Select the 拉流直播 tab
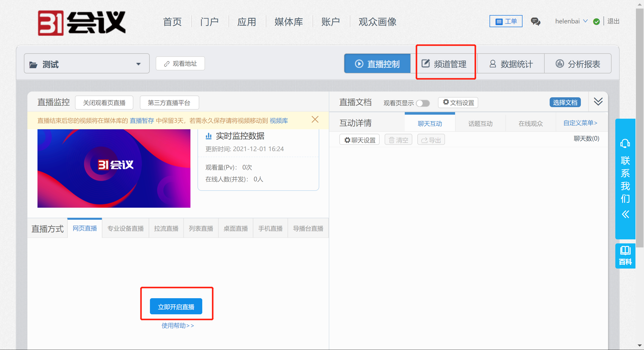Image resolution: width=644 pixels, height=350 pixels. point(166,228)
